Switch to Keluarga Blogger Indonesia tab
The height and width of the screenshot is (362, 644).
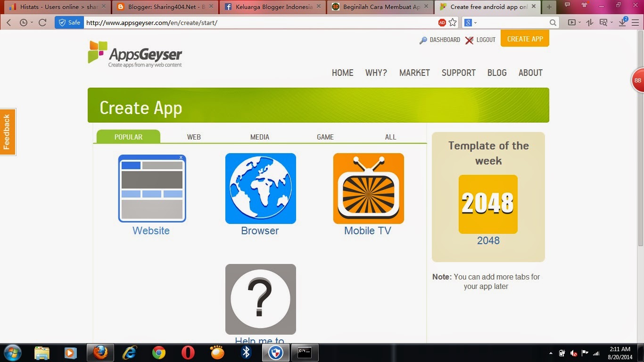point(273,7)
